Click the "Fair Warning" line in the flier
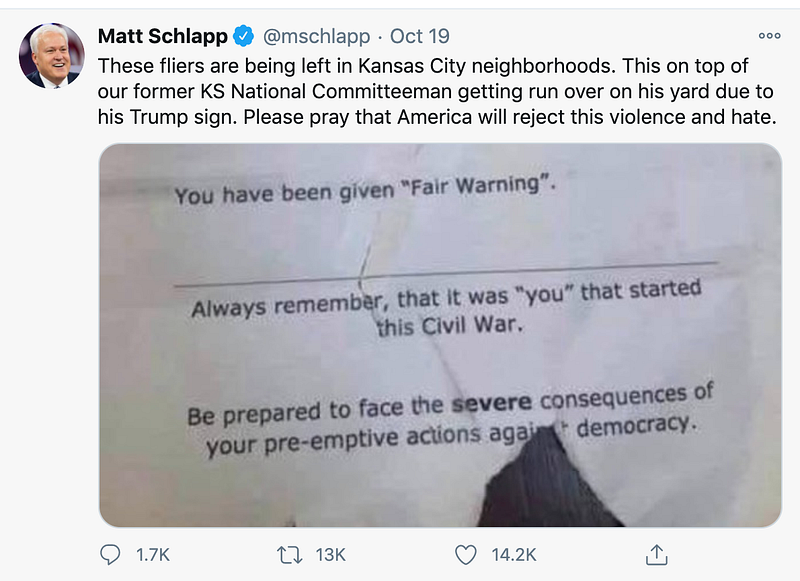This screenshot has width=800, height=581. (x=364, y=191)
